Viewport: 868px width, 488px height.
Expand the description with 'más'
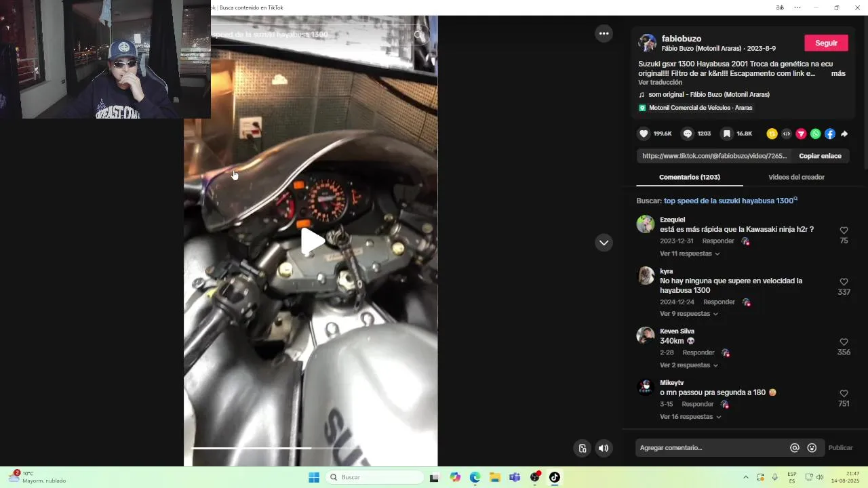pyautogui.click(x=838, y=73)
